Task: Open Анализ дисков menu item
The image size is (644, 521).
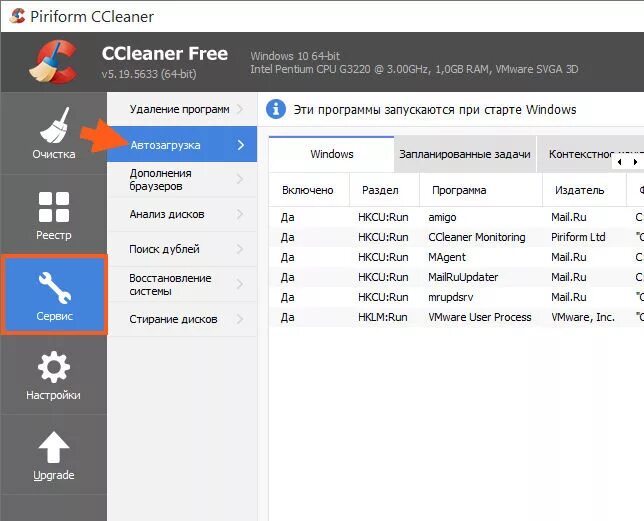Action: (182, 214)
